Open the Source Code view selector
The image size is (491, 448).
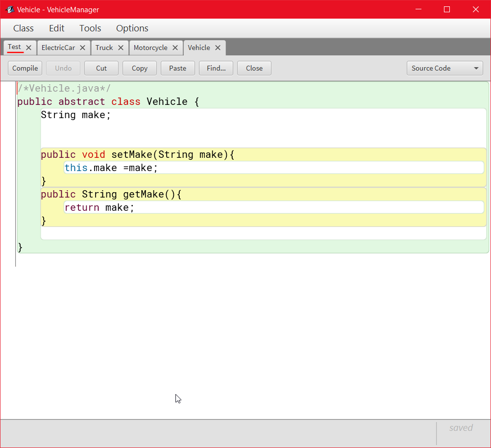click(443, 68)
